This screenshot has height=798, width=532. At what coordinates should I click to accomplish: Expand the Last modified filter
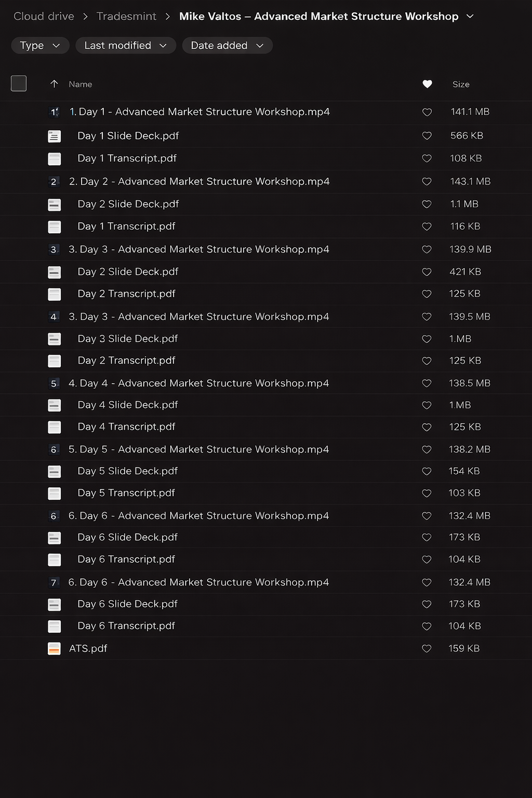[x=126, y=46]
